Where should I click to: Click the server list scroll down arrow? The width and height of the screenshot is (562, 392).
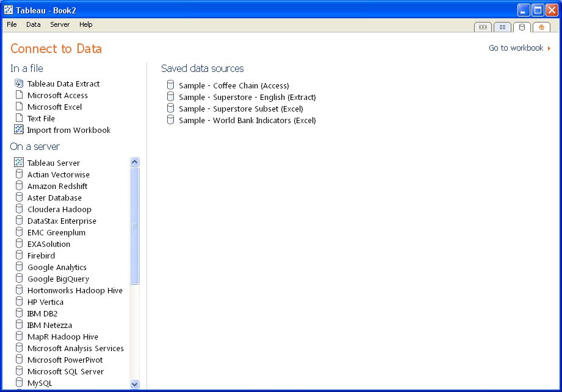[x=135, y=384]
